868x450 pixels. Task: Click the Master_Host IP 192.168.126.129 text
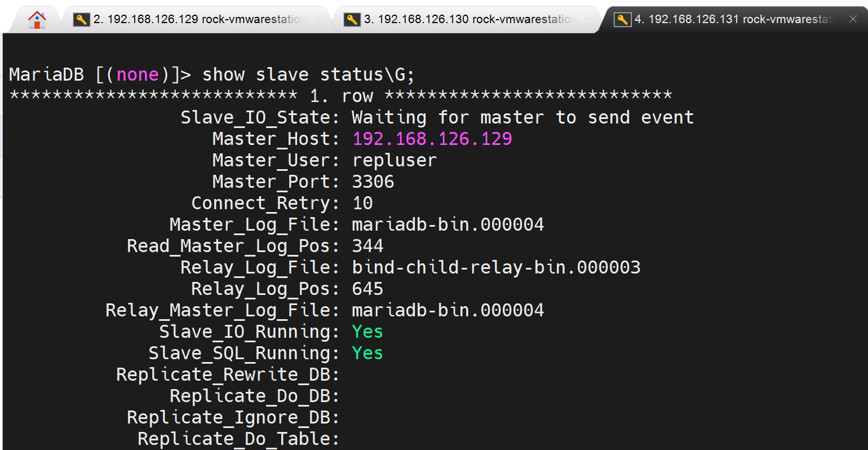pyautogui.click(x=432, y=139)
